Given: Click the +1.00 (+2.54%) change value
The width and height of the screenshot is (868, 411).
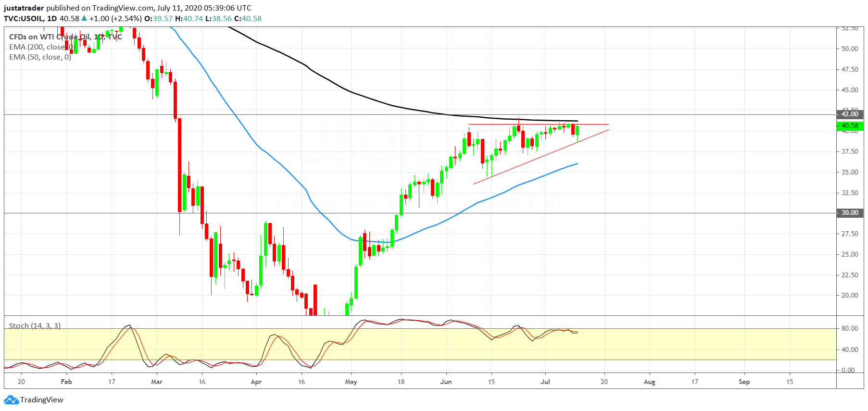Looking at the screenshot, I should pos(115,19).
